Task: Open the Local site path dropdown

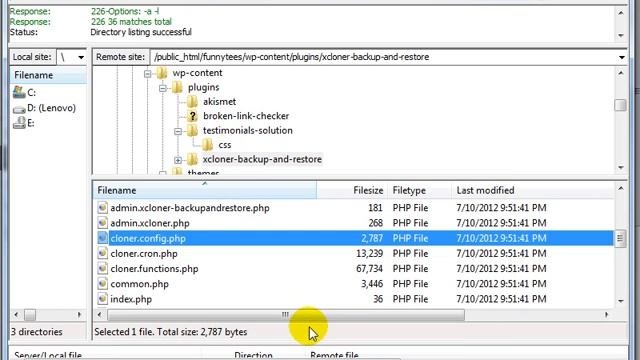Action: click(81, 57)
